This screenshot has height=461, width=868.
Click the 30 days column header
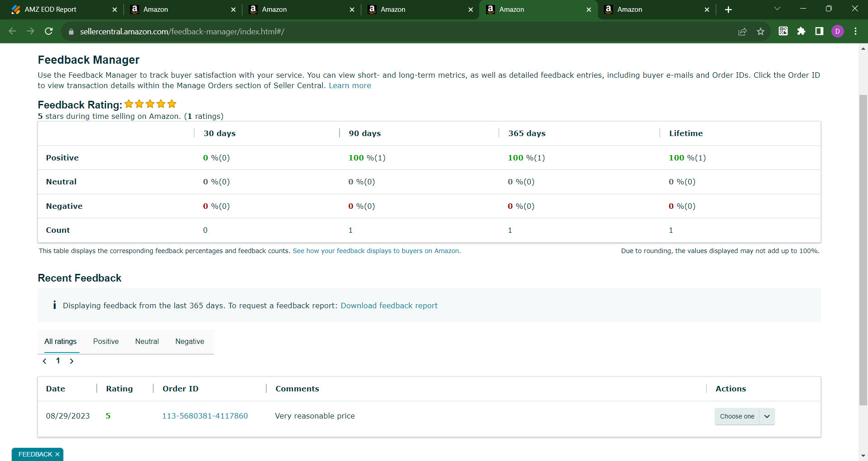[x=220, y=133]
